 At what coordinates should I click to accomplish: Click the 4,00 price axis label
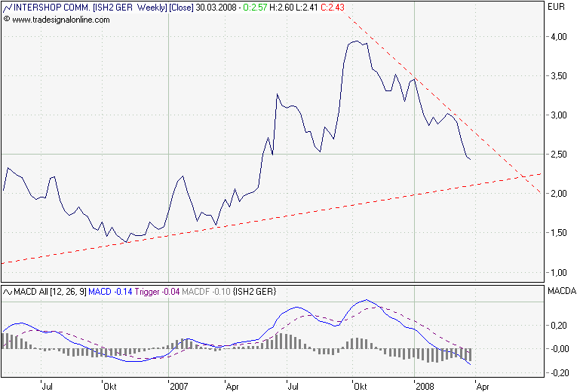tap(558, 37)
